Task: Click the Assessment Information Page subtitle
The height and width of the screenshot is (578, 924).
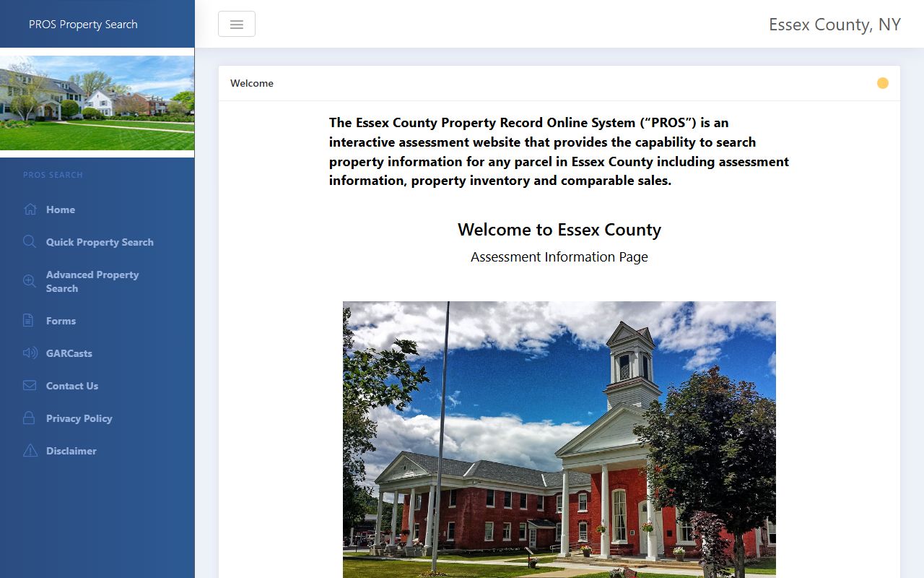Action: point(559,257)
